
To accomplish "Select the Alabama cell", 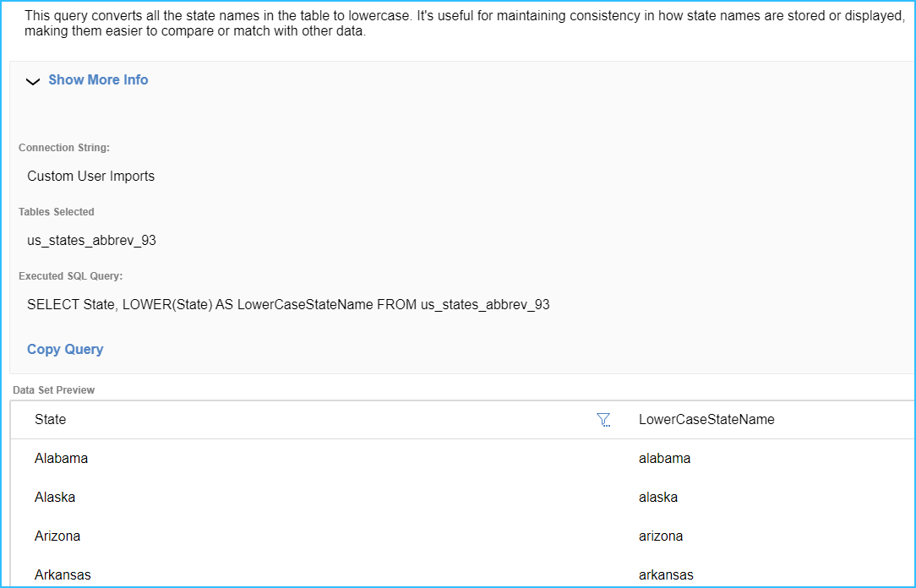I will (x=61, y=459).
